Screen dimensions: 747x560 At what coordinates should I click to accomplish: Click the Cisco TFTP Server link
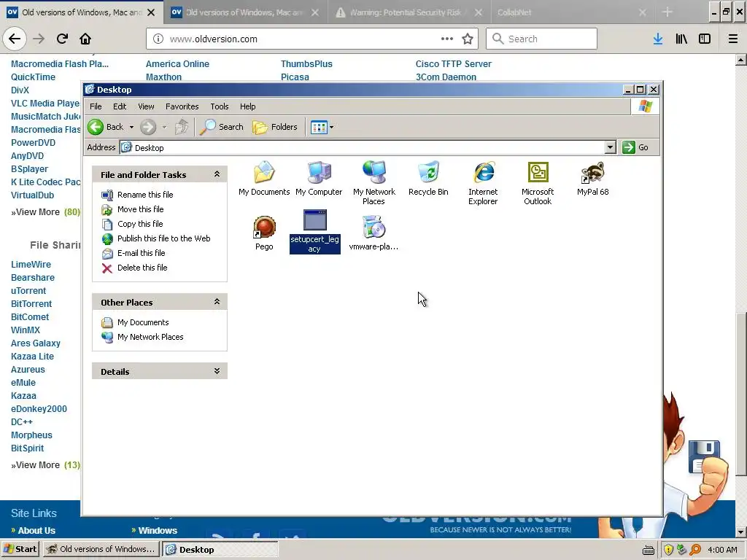click(x=454, y=64)
